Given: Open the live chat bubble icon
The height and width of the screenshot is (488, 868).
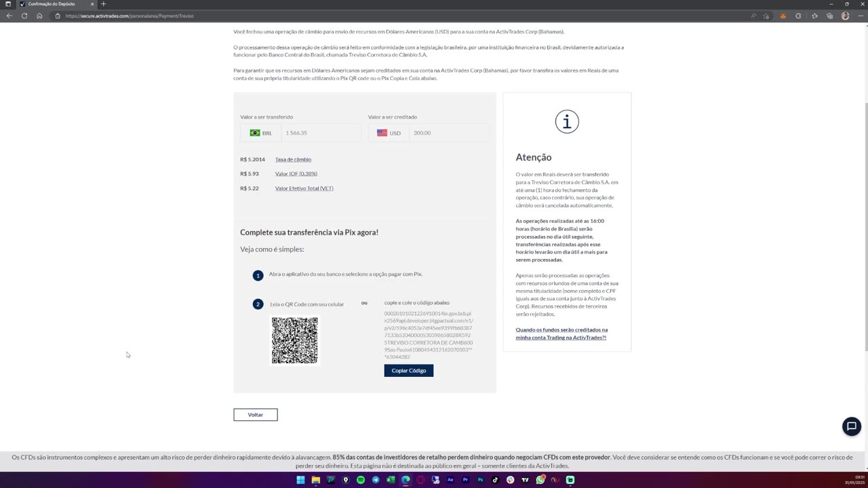Looking at the screenshot, I should pos(851,426).
